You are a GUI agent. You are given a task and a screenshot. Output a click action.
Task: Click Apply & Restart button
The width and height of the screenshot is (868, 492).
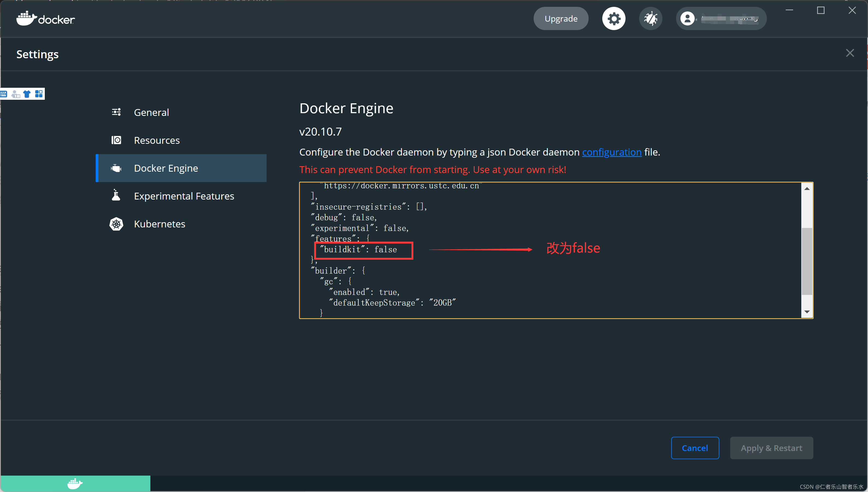click(x=771, y=448)
